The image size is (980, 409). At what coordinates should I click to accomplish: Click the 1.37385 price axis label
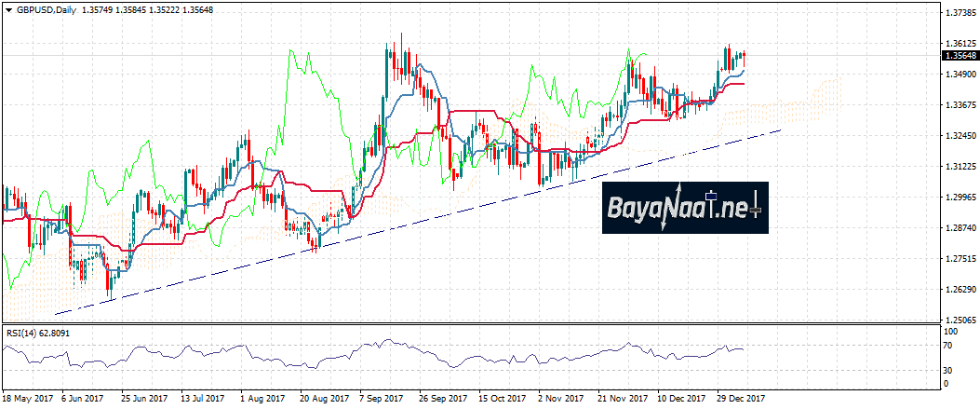coord(959,13)
